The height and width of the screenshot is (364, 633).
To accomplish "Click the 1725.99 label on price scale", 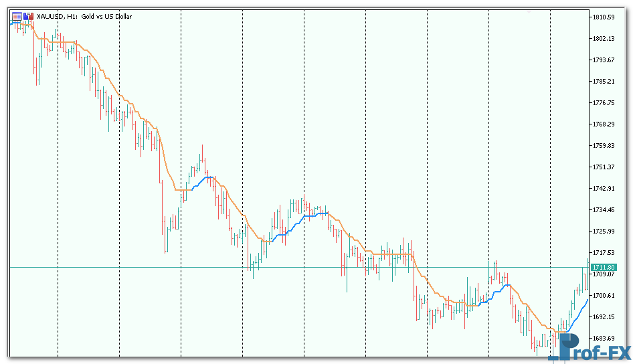I will tap(604, 232).
